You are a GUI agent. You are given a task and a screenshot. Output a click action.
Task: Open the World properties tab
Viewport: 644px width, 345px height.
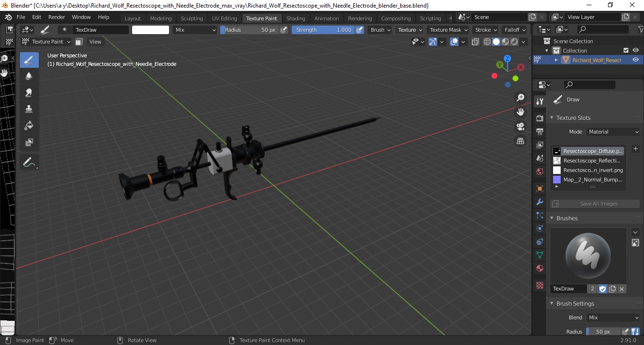pos(539,172)
